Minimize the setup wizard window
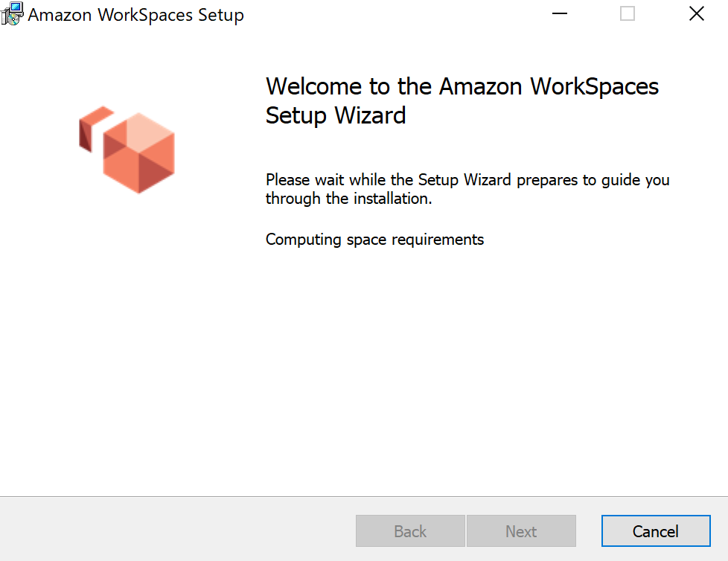The width and height of the screenshot is (728, 561). (559, 13)
